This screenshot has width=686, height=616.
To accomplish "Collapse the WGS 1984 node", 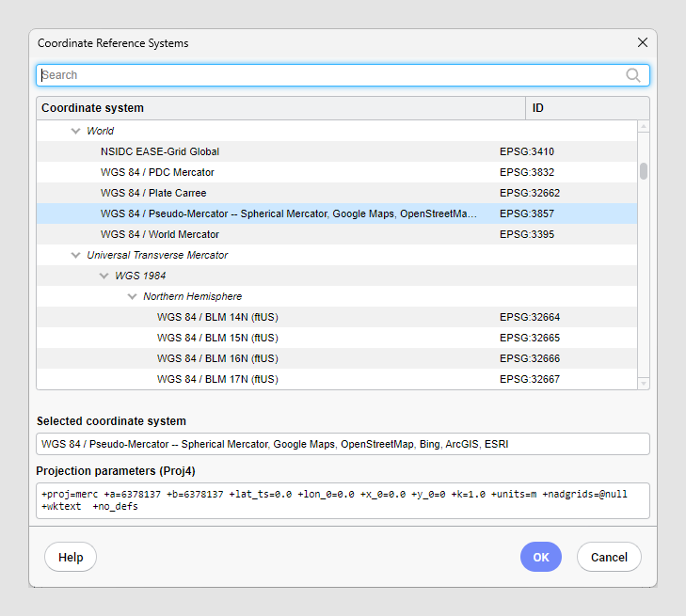I will (x=104, y=276).
